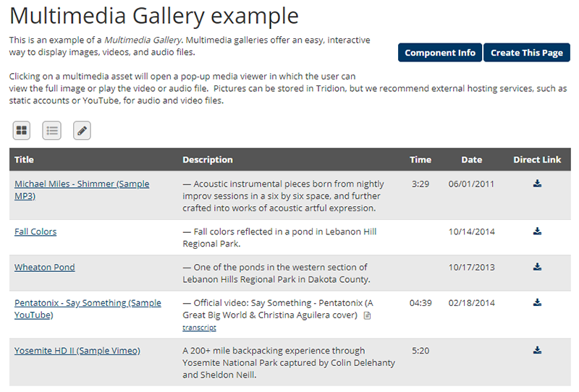The image size is (579, 392).
Task: Open the Wheaton Pond link
Action: tap(44, 267)
